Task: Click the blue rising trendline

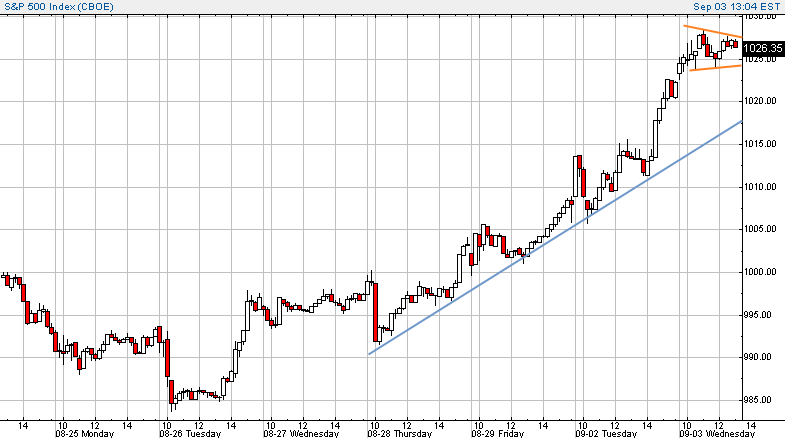Action: coord(555,238)
